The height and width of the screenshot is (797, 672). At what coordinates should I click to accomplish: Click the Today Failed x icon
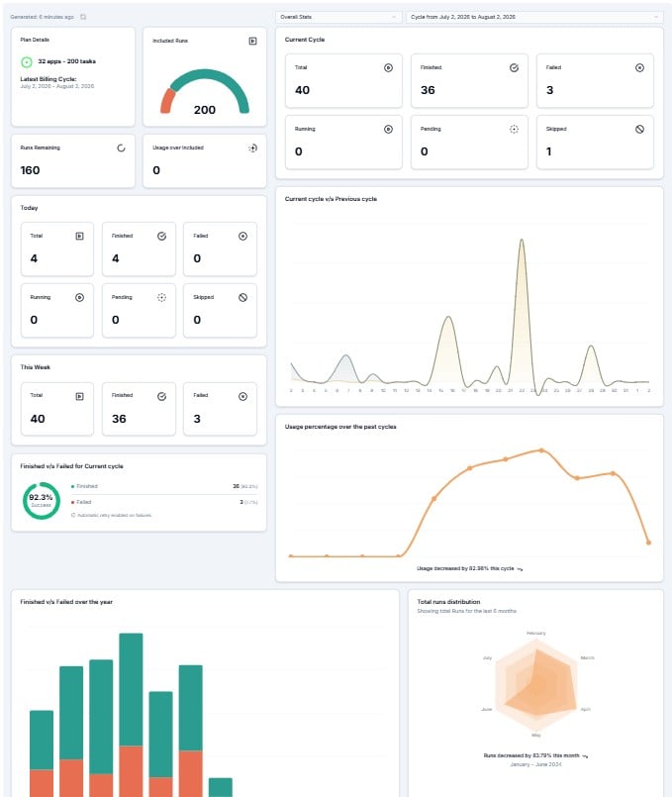(x=242, y=236)
